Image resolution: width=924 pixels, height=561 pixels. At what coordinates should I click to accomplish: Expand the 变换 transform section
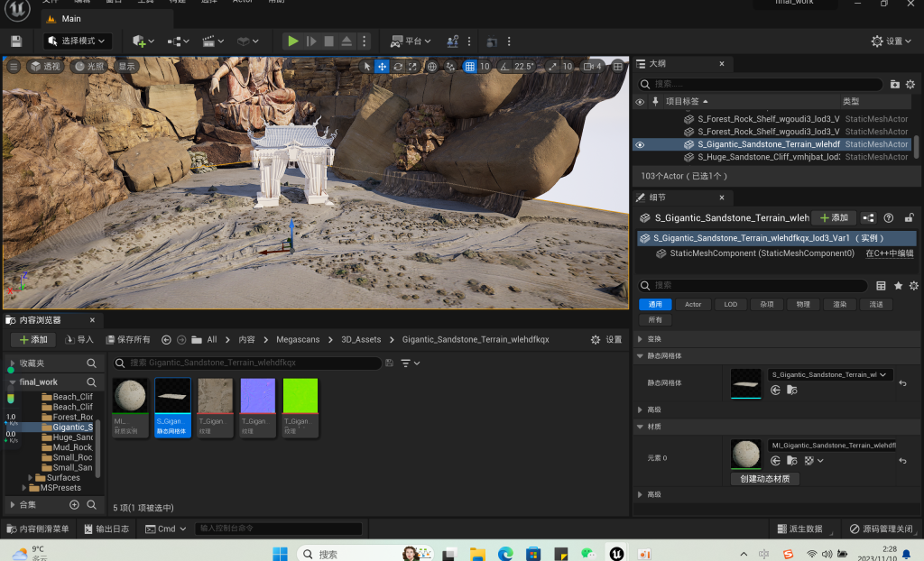(x=640, y=339)
